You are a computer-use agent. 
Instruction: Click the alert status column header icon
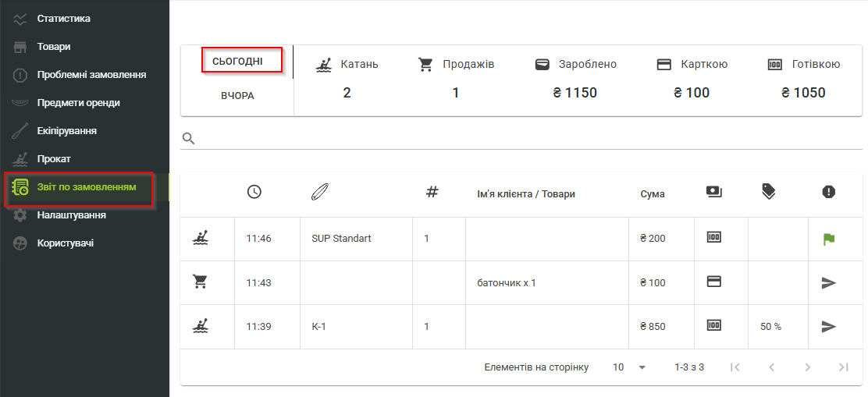(829, 192)
